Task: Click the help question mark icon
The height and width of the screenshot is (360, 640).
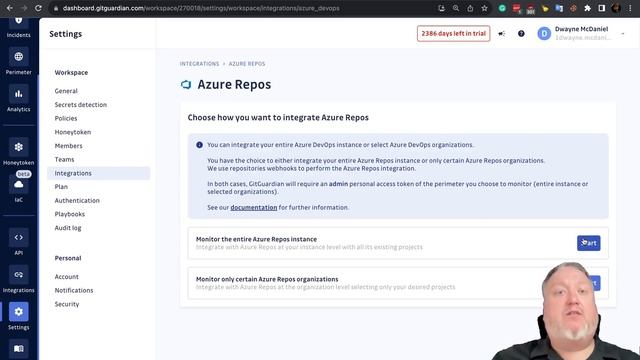Action: point(521,34)
